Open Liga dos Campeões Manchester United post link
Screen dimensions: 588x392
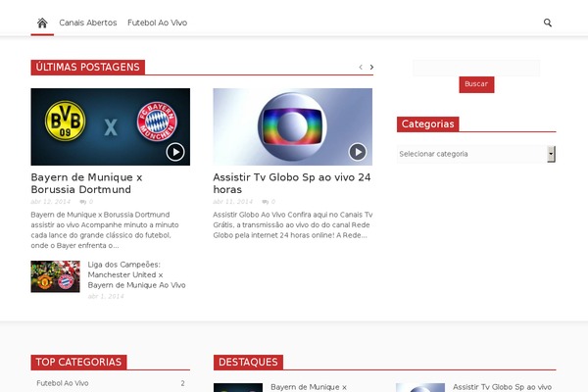[x=136, y=274]
